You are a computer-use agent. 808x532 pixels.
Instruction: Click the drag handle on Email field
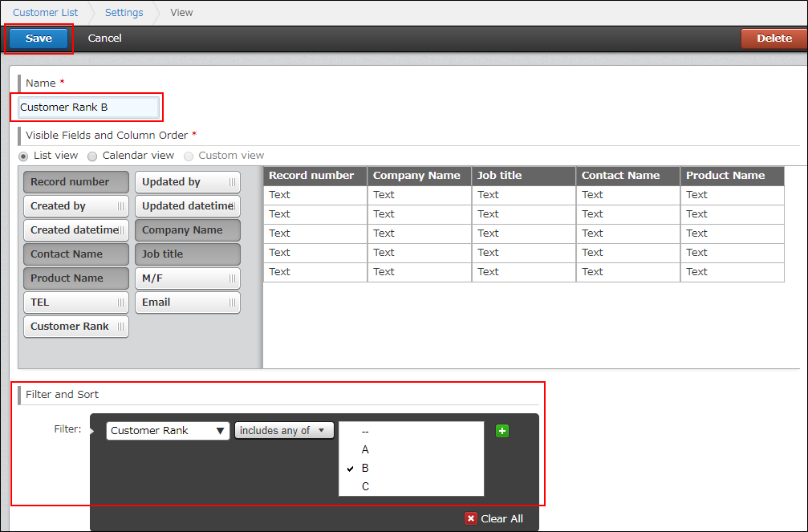click(x=232, y=303)
